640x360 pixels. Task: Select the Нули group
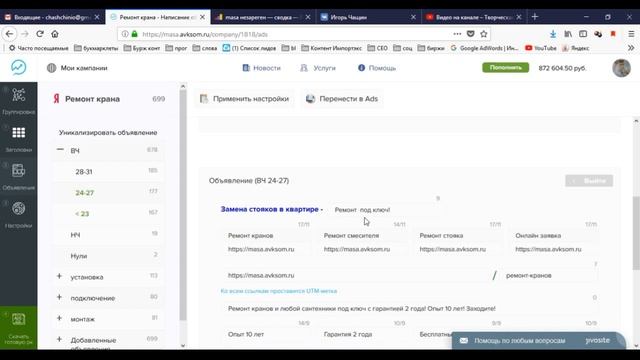pos(109,256)
